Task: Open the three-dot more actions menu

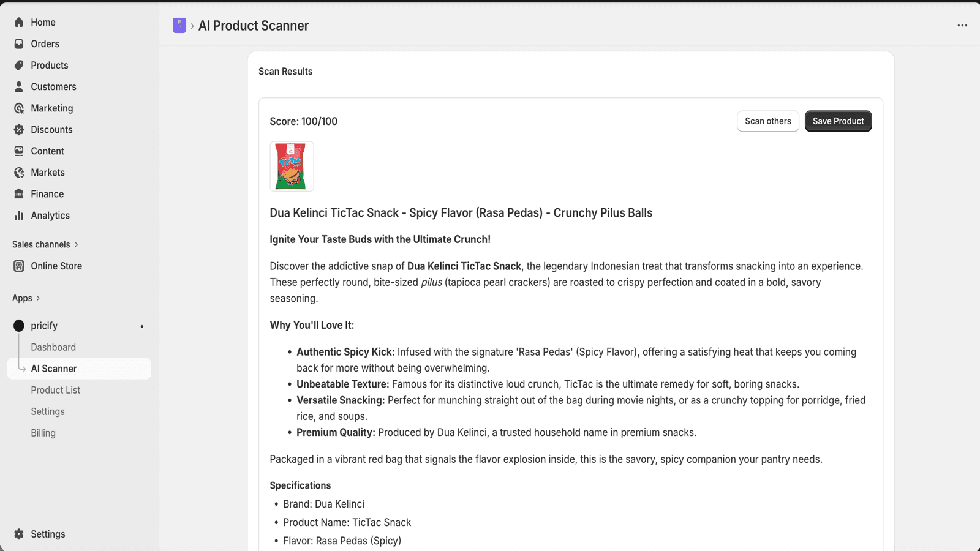Action: 962,25
